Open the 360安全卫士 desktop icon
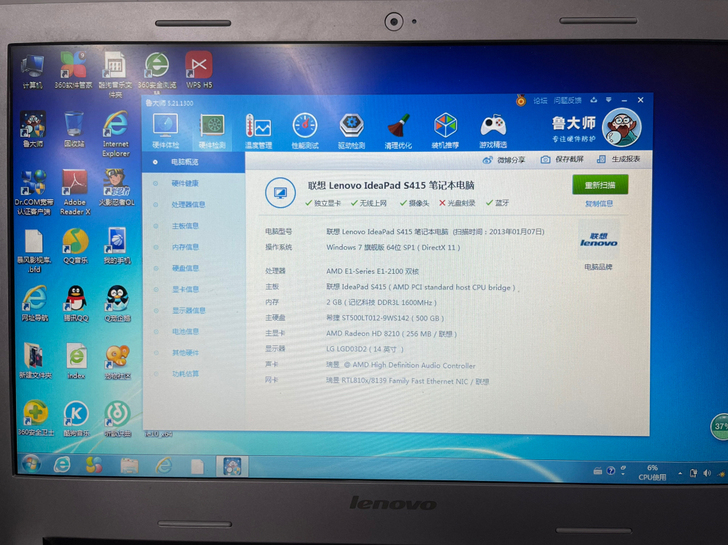728x545 pixels. point(35,419)
